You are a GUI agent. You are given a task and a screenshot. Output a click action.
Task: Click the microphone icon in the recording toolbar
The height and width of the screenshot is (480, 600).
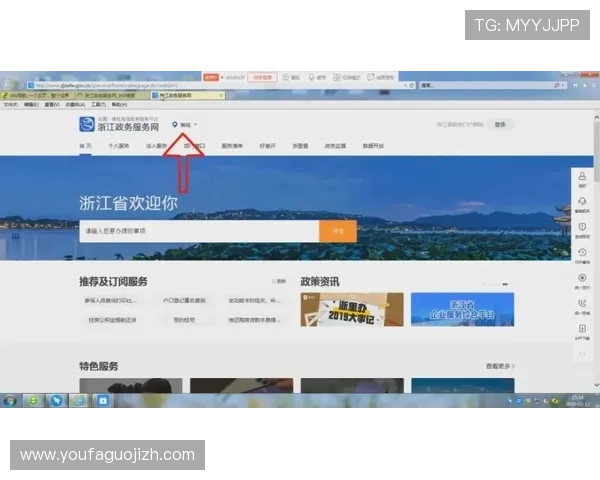pyautogui.click(x=311, y=78)
